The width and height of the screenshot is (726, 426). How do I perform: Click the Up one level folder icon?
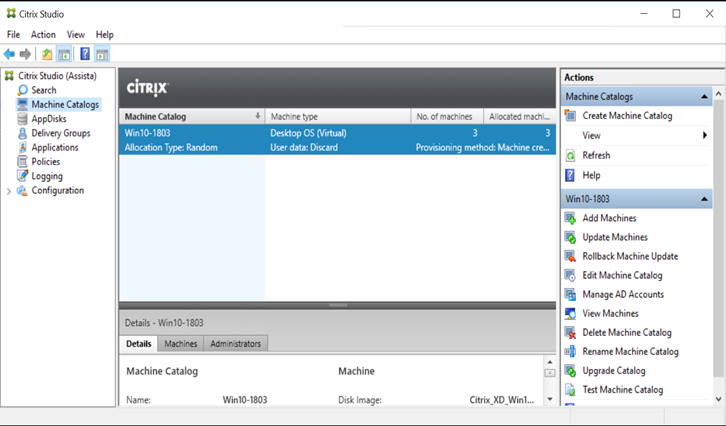click(47, 54)
